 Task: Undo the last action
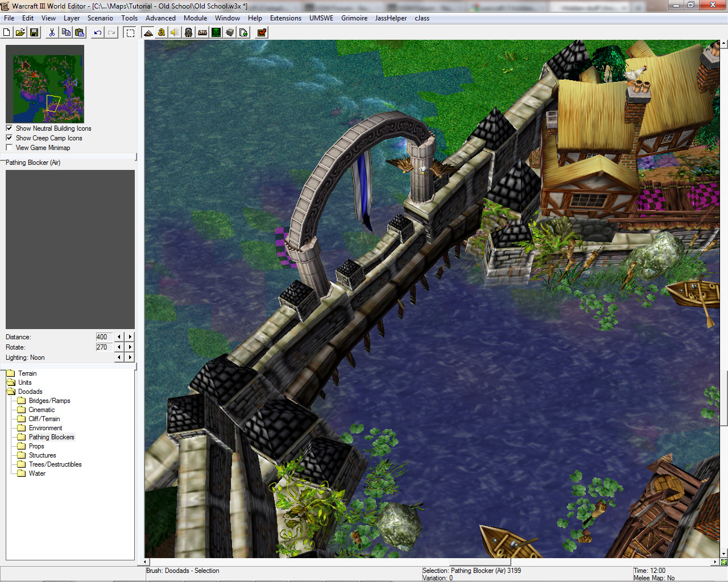click(x=98, y=32)
